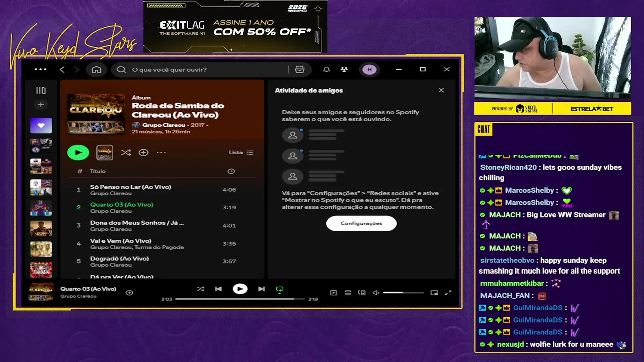Viewport: 644px width, 362px height.
Task: Click chat username 'StoneyRican420'
Action: tap(509, 167)
